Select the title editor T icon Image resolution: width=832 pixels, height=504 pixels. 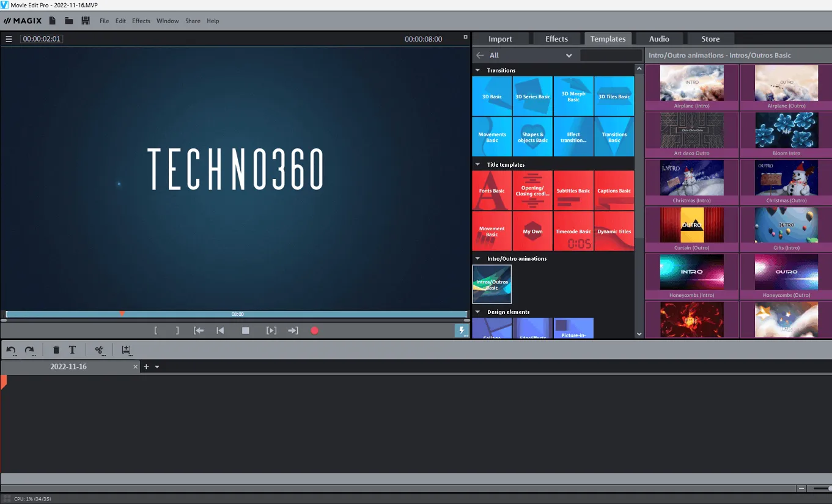[72, 350]
